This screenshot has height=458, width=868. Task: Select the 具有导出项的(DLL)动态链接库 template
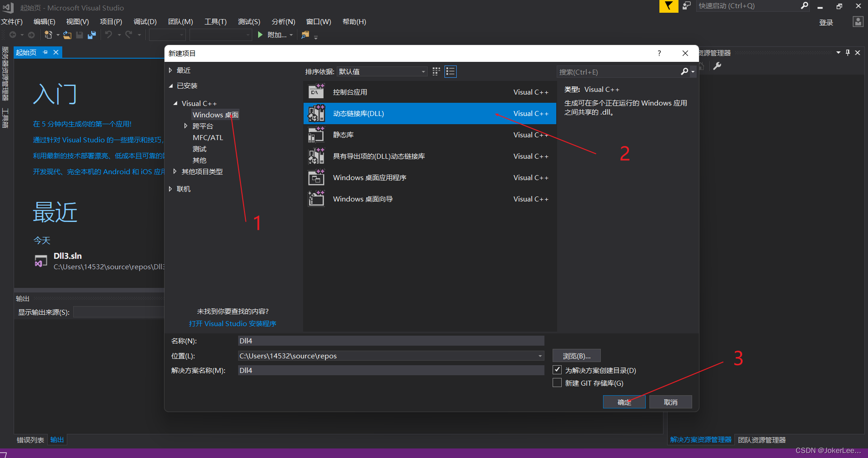[x=429, y=156]
